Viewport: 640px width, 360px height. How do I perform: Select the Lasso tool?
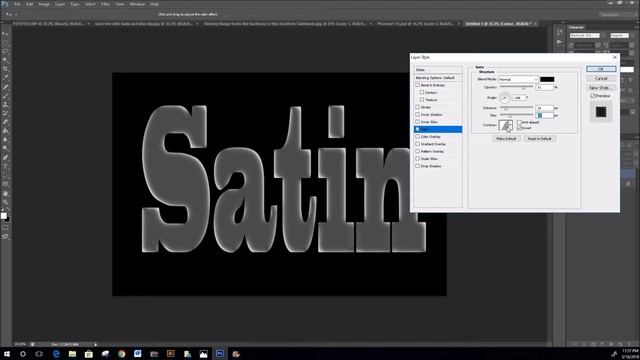5,52
